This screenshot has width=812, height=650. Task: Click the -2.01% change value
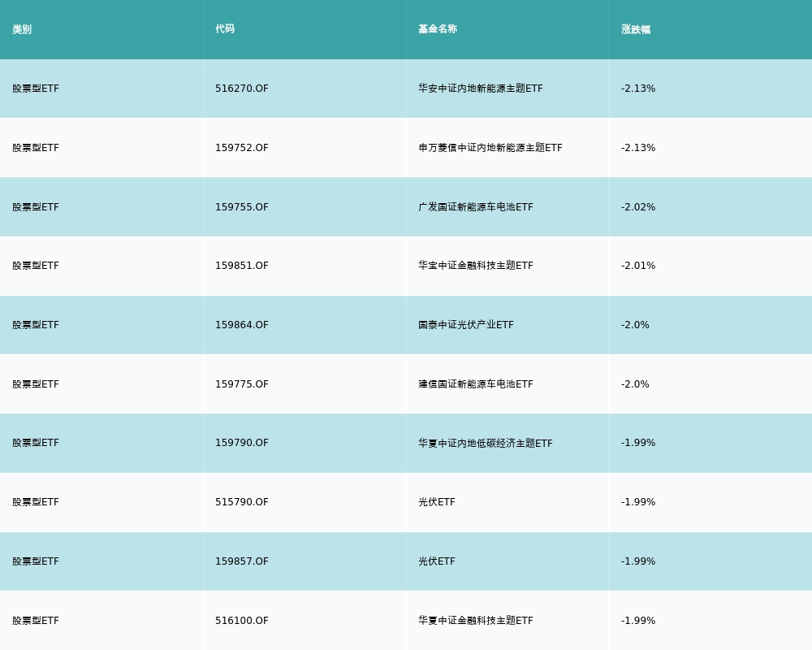coord(638,266)
